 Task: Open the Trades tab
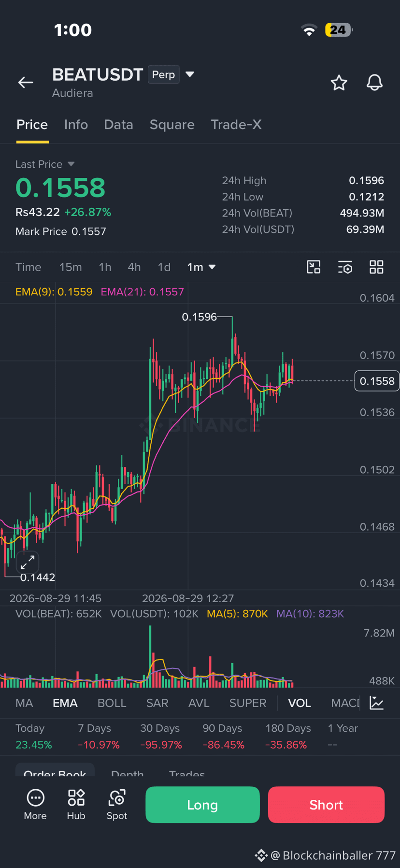187,773
